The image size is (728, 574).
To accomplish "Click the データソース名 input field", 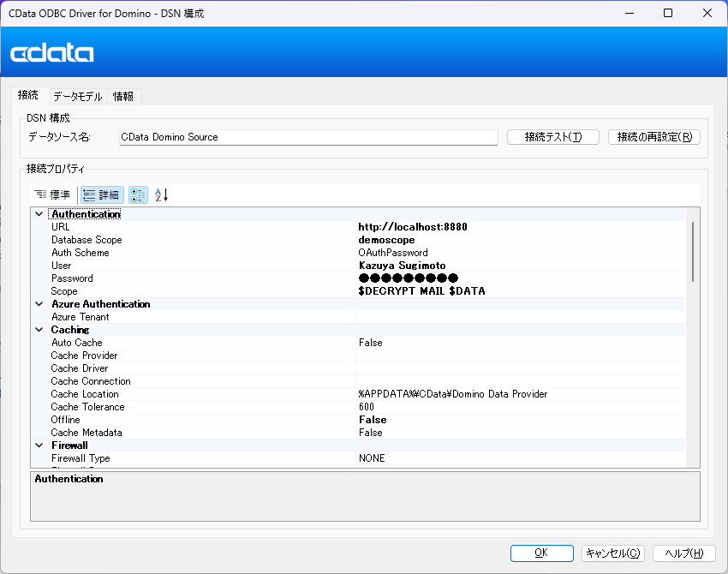I will pos(308,137).
